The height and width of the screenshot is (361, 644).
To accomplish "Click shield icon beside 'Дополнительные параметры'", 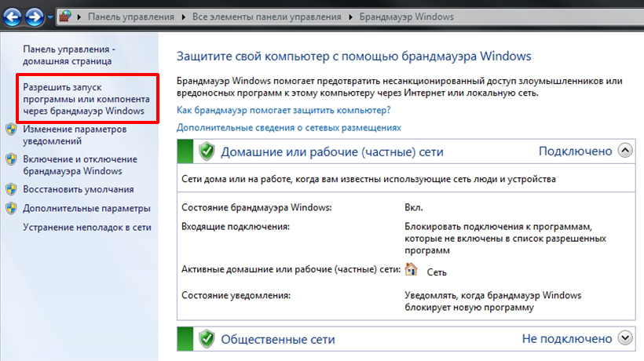I will 11,208.
